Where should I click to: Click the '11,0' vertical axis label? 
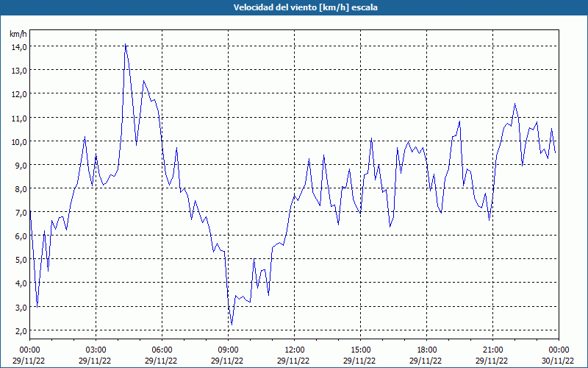click(19, 118)
